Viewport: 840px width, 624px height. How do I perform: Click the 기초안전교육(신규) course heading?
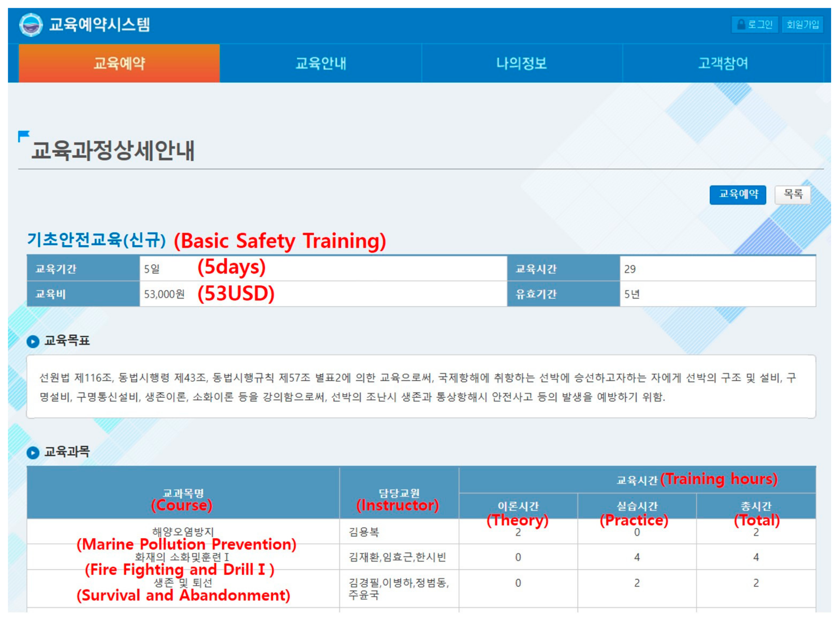click(x=97, y=239)
